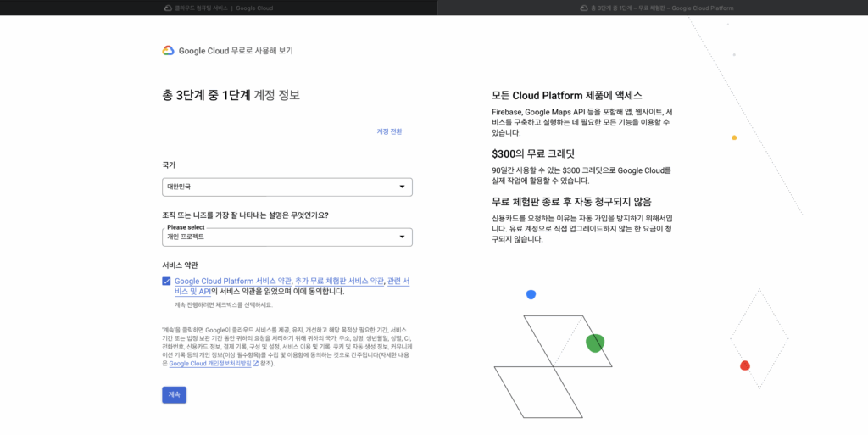Open the 국가 country dropdown showing 대한민국
Screen dimensions: 868x435
pyautogui.click(x=287, y=187)
